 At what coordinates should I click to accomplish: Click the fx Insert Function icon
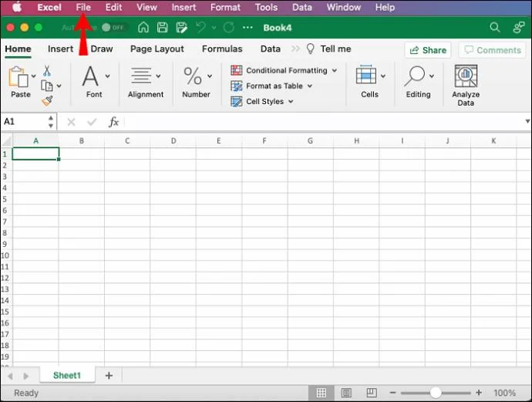[x=113, y=122]
